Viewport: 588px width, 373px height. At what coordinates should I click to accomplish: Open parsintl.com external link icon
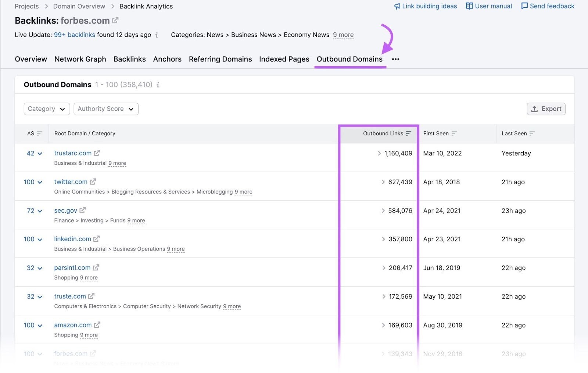(x=96, y=267)
